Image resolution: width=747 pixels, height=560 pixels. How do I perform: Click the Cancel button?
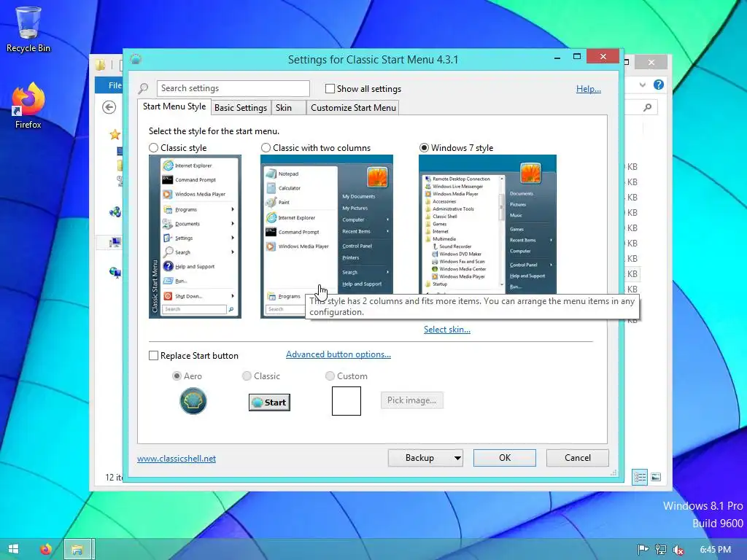click(x=578, y=458)
